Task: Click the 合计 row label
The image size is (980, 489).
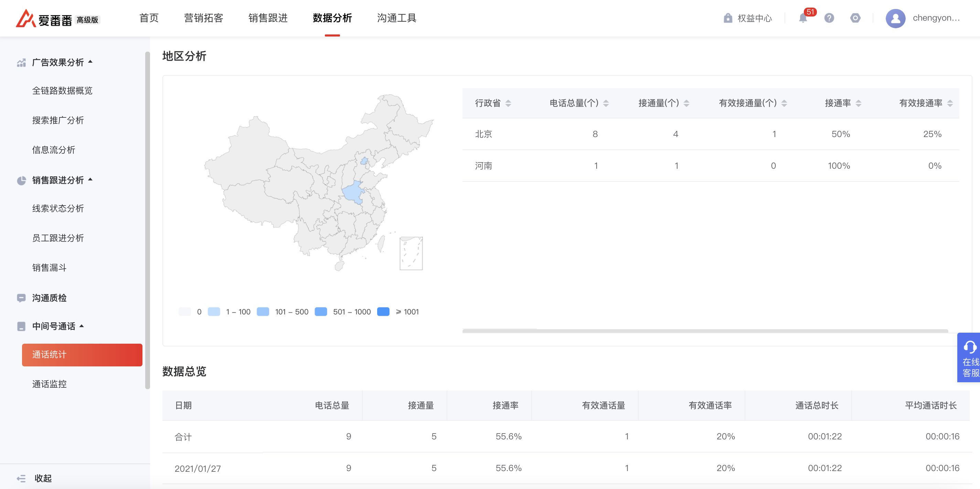Action: tap(183, 437)
